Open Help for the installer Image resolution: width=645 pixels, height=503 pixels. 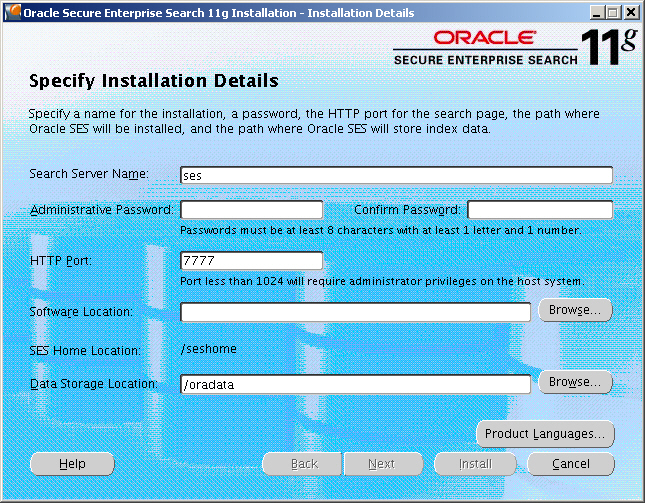tap(72, 464)
